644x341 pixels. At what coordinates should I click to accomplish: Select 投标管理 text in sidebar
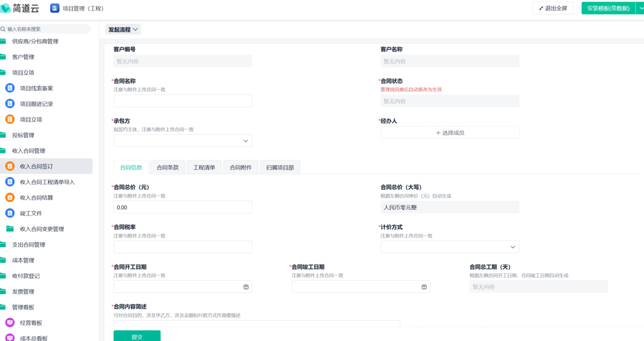point(23,135)
